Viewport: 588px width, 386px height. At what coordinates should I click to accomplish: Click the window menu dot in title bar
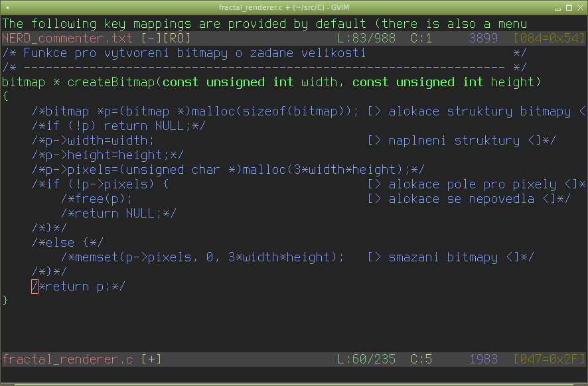pyautogui.click(x=7, y=7)
